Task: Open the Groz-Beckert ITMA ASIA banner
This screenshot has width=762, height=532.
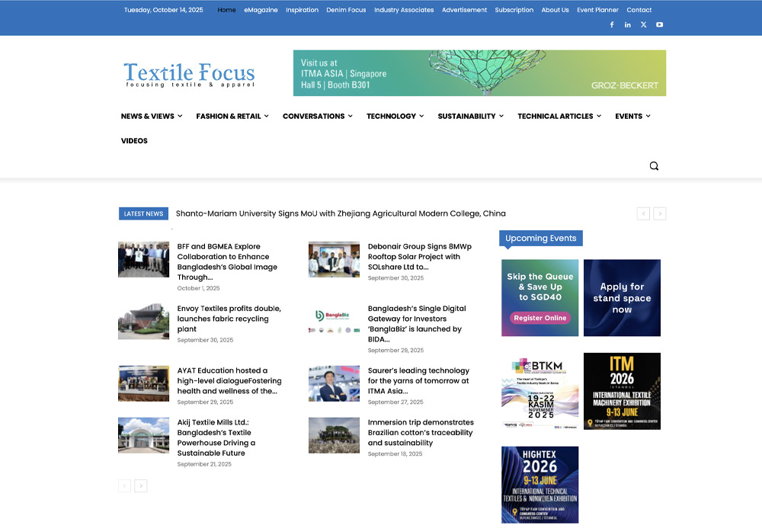Action: click(479, 73)
